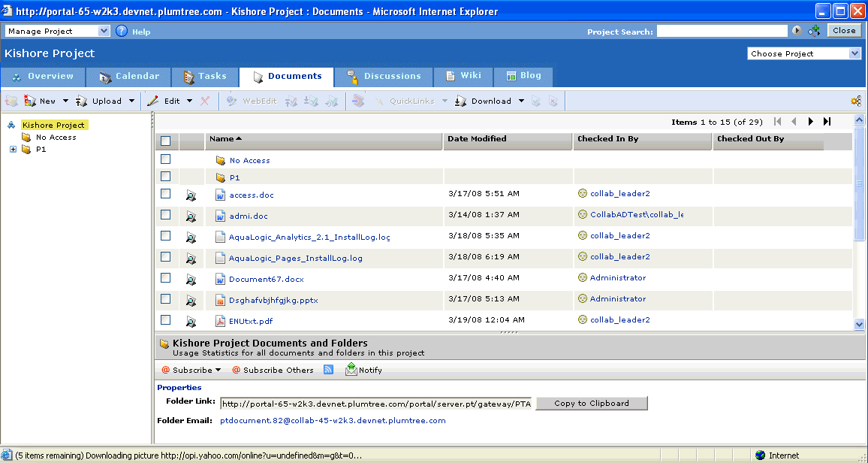Switch to the Discussions tab

pos(384,77)
